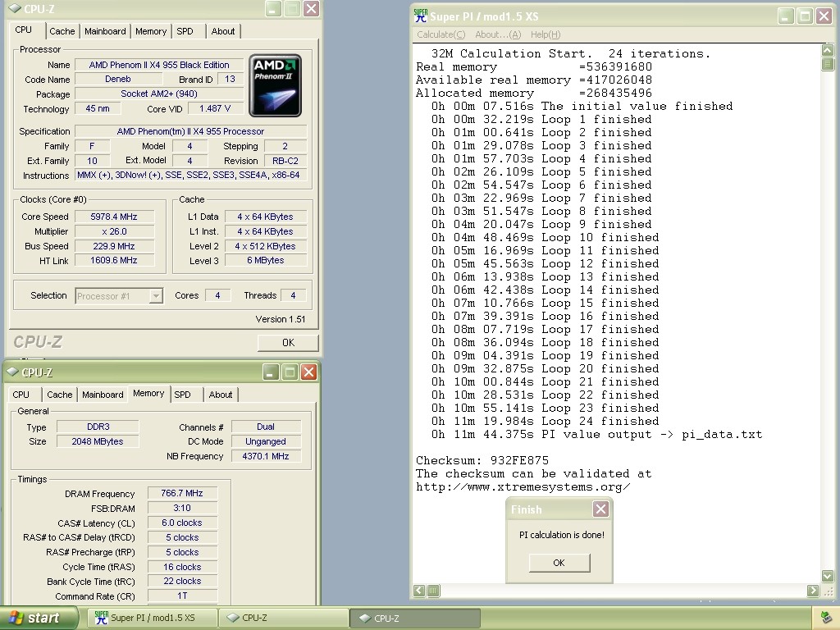Select Memory tab in bottom CPU-Z window

(x=148, y=393)
